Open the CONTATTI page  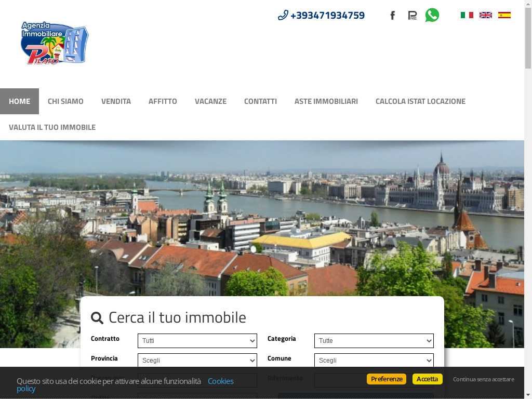pos(260,101)
